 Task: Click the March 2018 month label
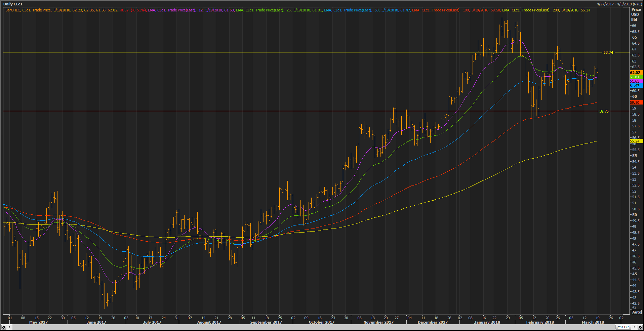(593, 322)
